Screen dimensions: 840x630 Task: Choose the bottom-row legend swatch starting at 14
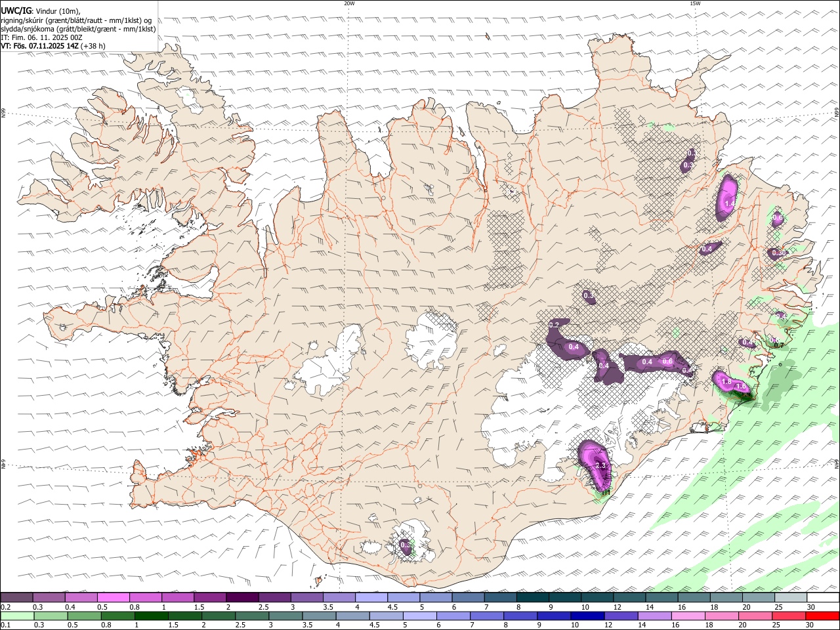[654, 616]
